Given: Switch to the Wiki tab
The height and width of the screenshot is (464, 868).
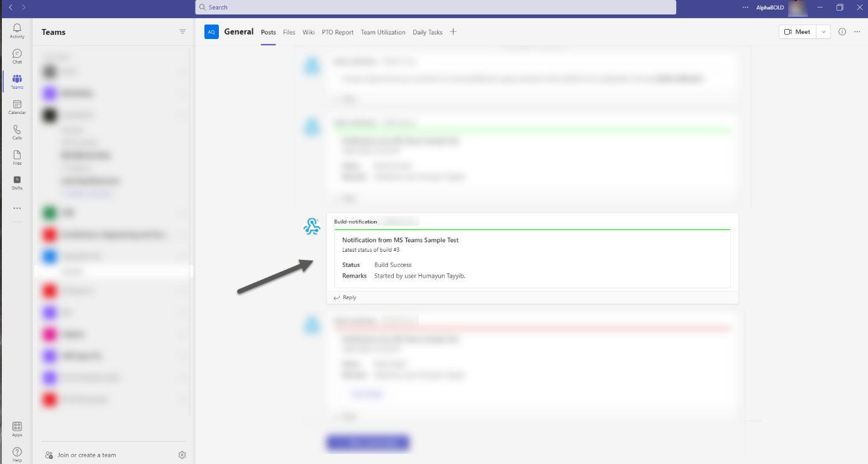Looking at the screenshot, I should [x=308, y=32].
